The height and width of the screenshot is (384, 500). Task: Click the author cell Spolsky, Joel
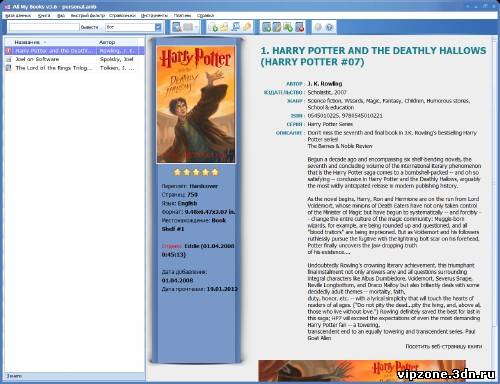pos(117,59)
